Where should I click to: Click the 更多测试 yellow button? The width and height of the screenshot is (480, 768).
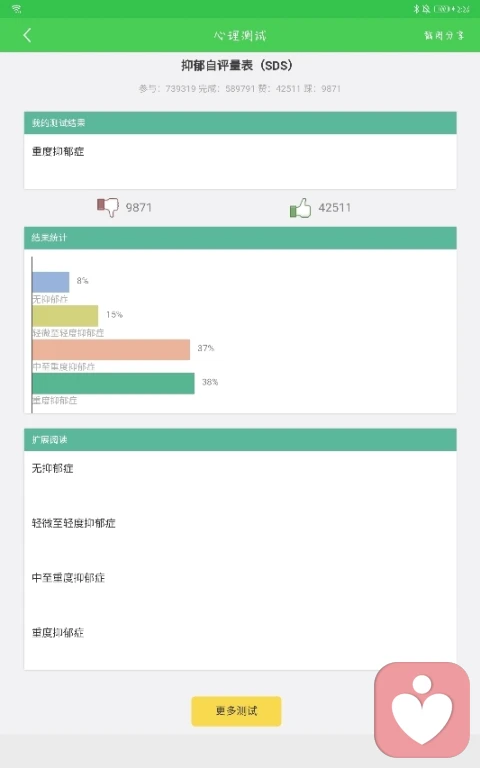(x=236, y=711)
